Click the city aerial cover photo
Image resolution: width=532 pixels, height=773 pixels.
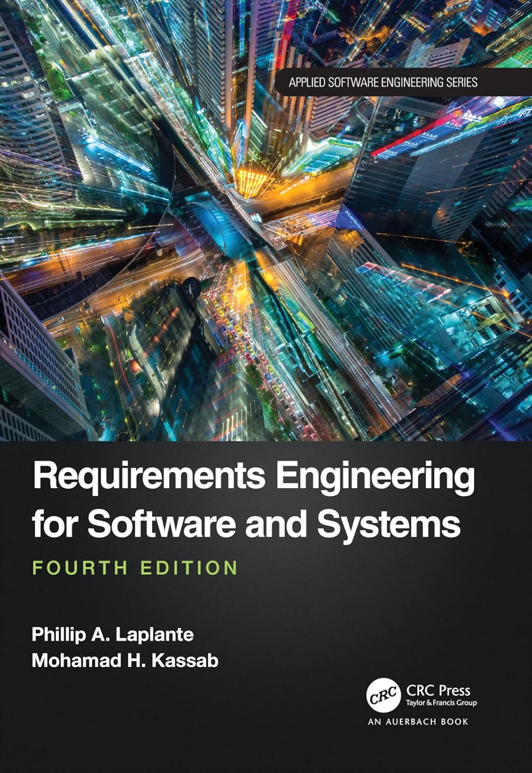(266, 220)
